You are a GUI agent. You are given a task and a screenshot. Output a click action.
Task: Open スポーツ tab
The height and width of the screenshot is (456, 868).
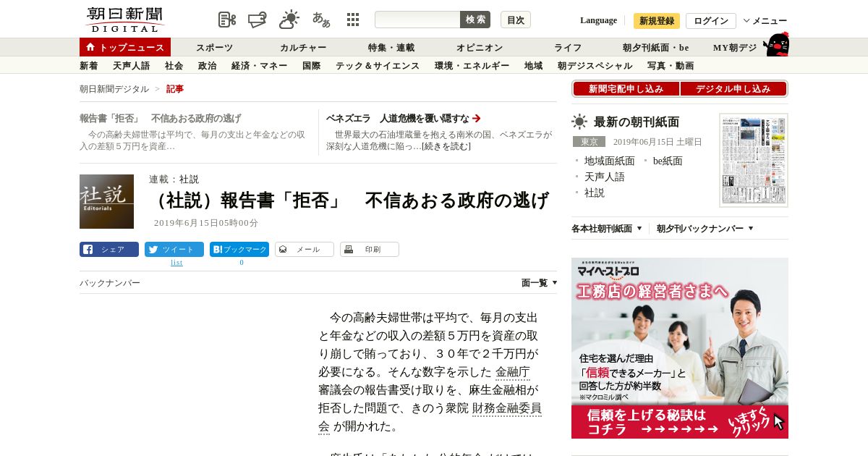coord(214,48)
